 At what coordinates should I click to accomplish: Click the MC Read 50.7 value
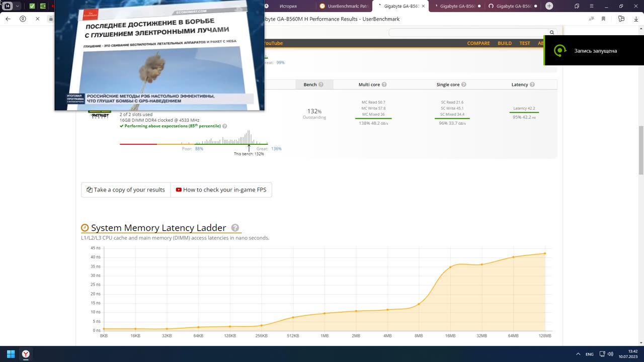coord(373,102)
